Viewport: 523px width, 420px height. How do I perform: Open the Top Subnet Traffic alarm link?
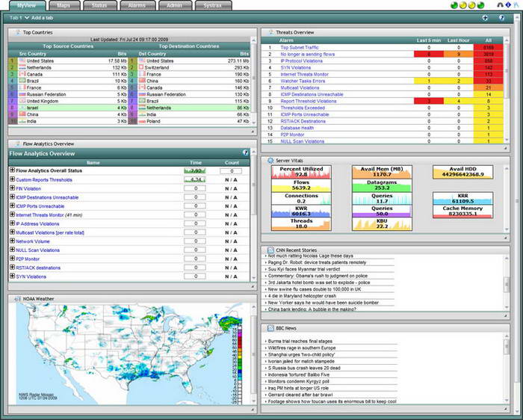coord(300,48)
